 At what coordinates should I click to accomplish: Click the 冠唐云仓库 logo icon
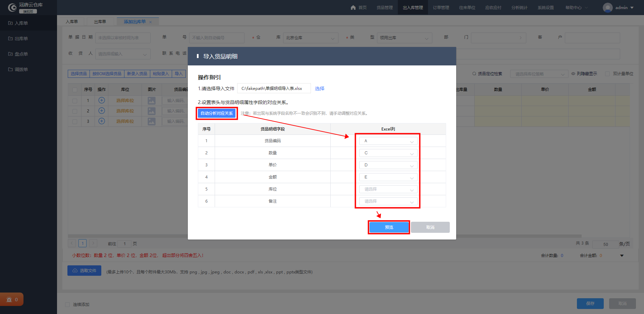(x=12, y=7)
